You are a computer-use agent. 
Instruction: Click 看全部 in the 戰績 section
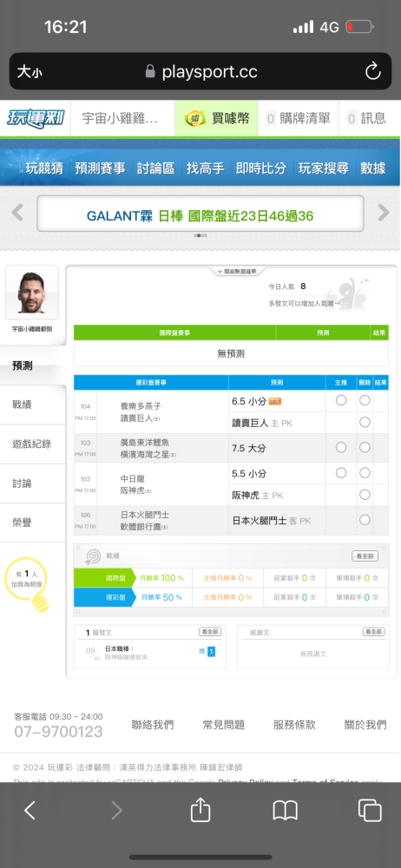[x=365, y=556]
